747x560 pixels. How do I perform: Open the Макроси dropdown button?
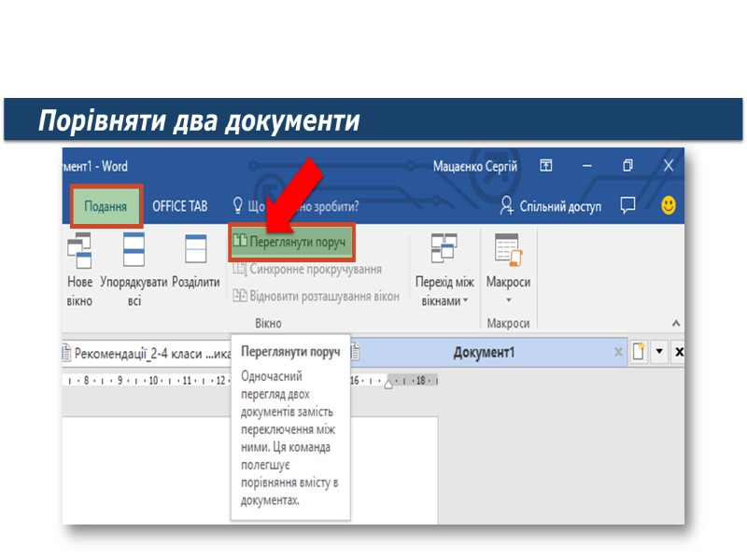[x=508, y=269]
